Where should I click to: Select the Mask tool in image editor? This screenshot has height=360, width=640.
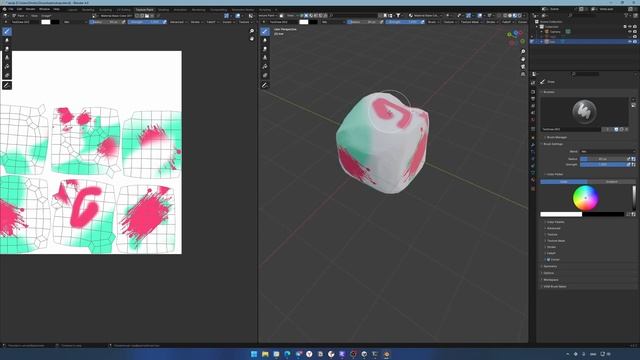tap(7, 76)
